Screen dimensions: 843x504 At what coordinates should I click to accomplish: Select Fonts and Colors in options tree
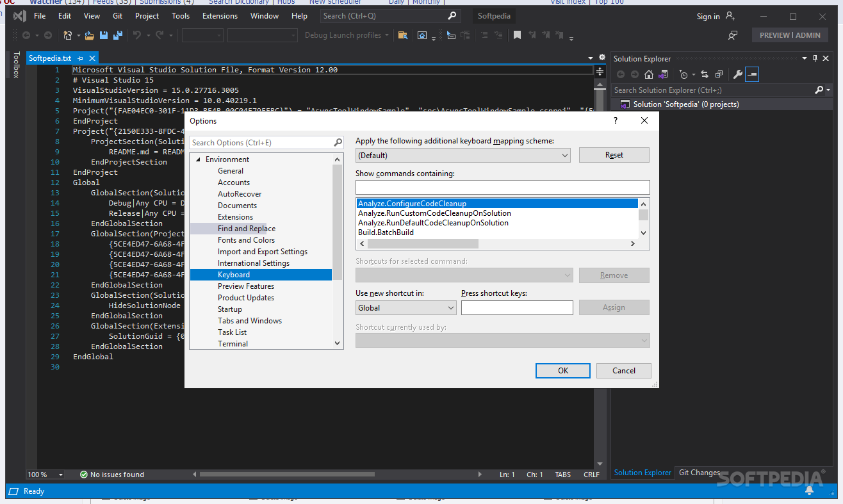[246, 240]
